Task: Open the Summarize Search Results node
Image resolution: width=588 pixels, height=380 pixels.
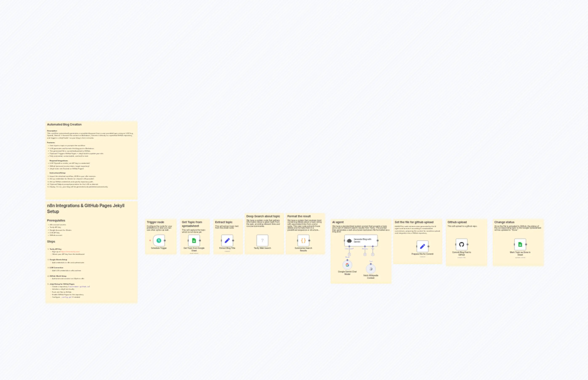Action: click(304, 241)
